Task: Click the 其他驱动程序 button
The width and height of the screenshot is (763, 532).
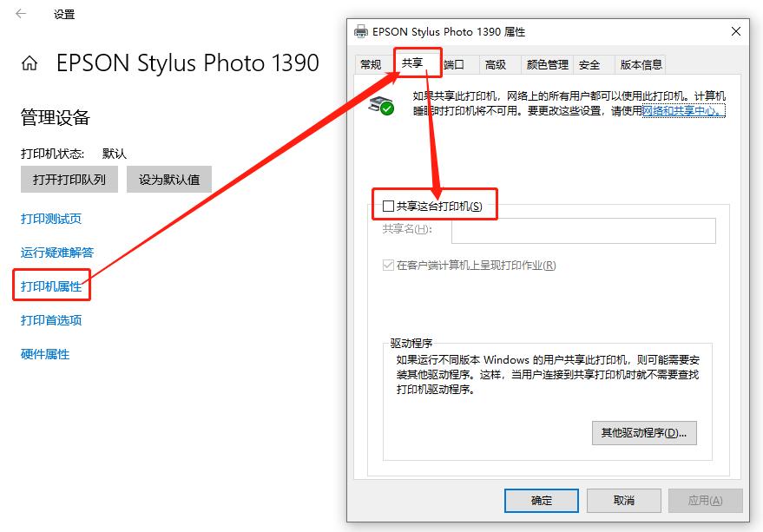Action: [x=645, y=433]
